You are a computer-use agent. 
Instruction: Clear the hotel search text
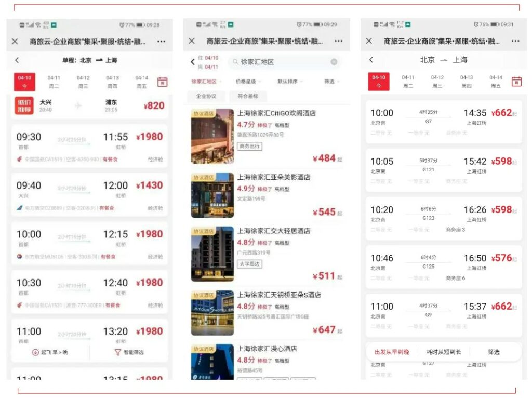click(334, 62)
